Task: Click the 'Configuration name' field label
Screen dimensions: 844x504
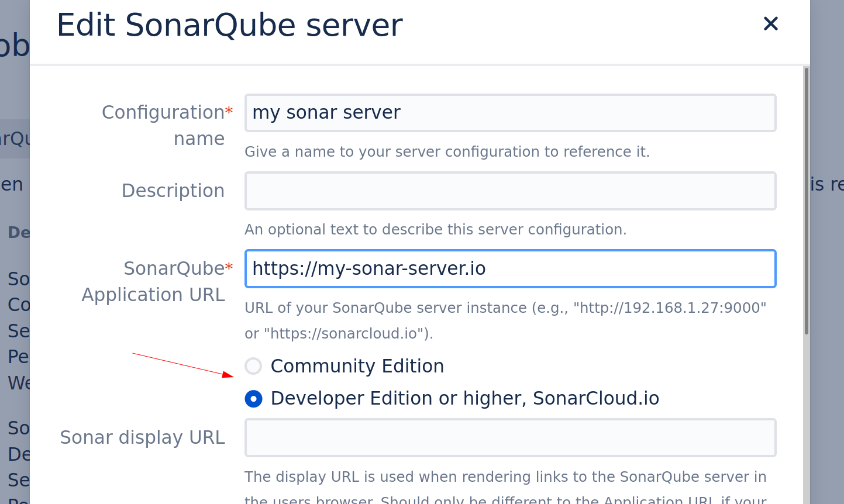Action: tap(163, 113)
